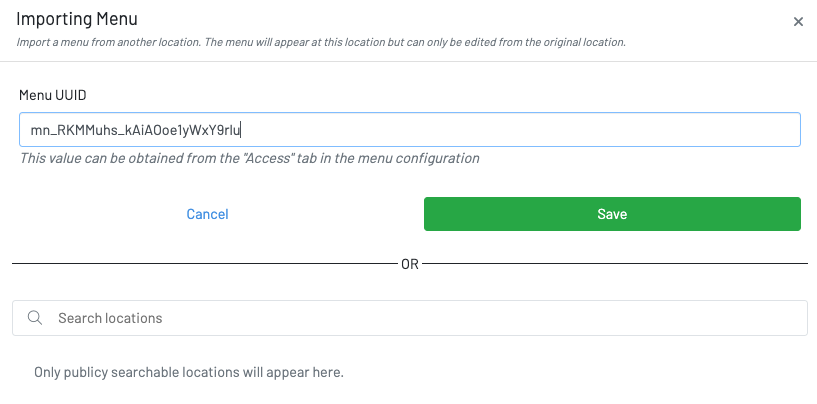Dismiss the dialog with the X icon
817x404 pixels.
(x=798, y=22)
